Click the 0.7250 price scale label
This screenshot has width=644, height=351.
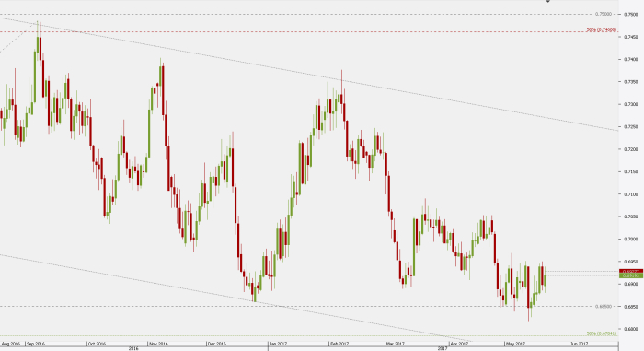point(631,127)
